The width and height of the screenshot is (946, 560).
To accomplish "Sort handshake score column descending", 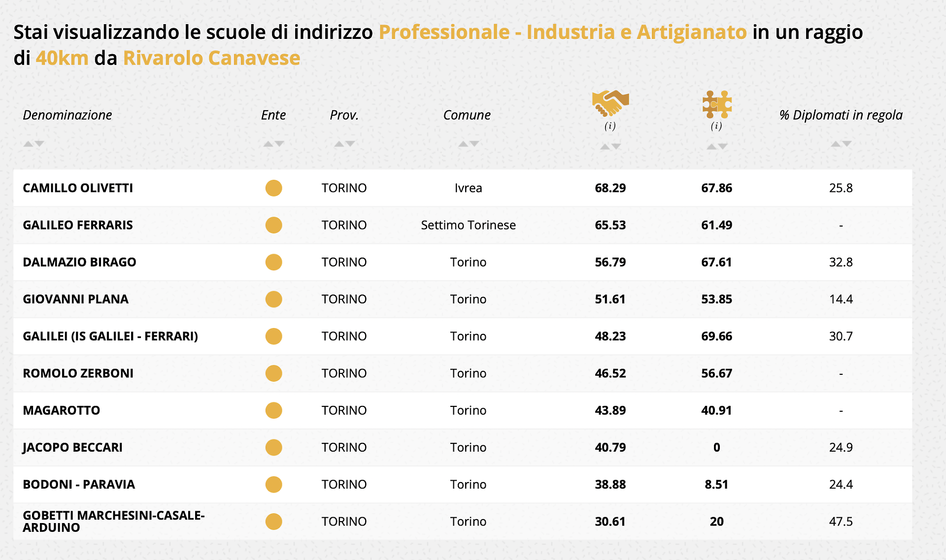I will [x=616, y=147].
